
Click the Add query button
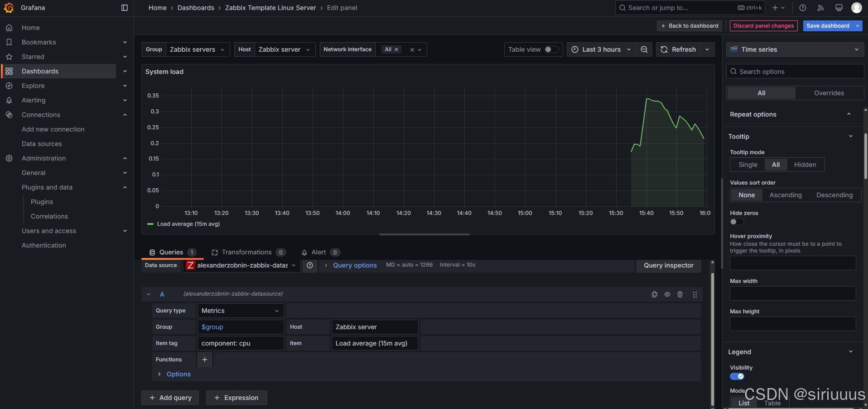pos(170,398)
